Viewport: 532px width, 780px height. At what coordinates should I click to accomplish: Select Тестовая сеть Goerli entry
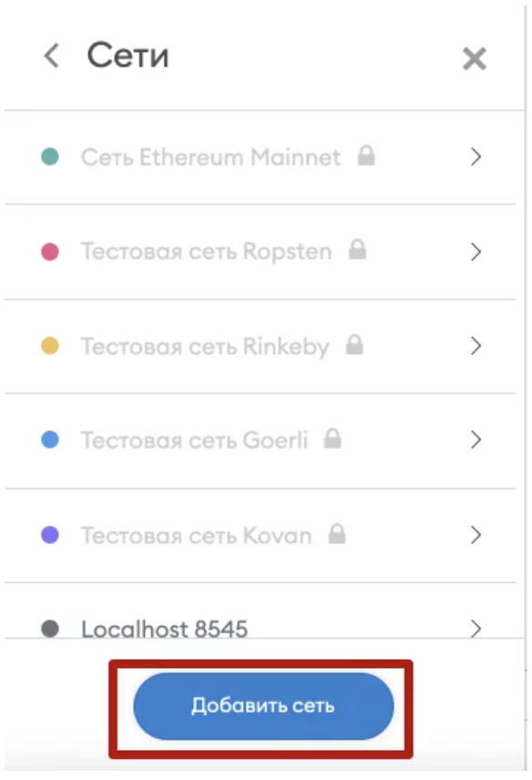260,440
